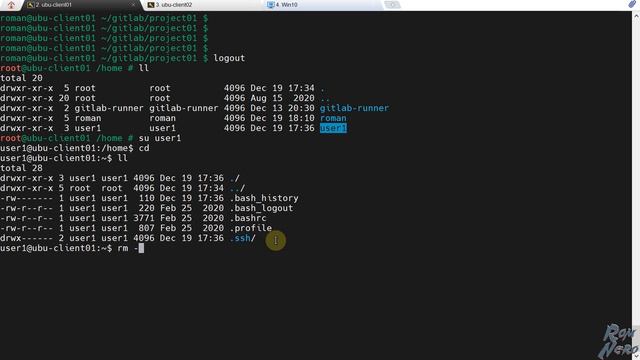Image resolution: width=640 pixels, height=360 pixels.
Task: Click the 'rm -' command at the current prompt
Action: click(x=128, y=248)
